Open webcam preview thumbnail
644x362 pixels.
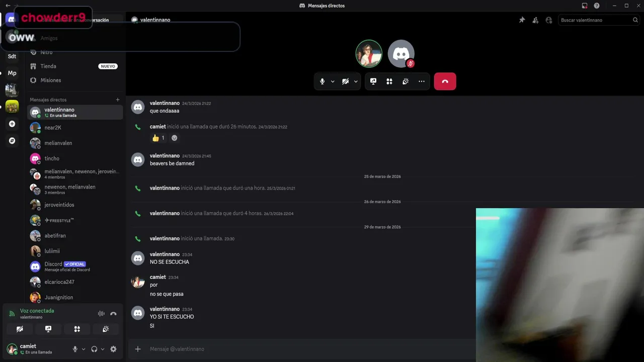(x=560, y=285)
